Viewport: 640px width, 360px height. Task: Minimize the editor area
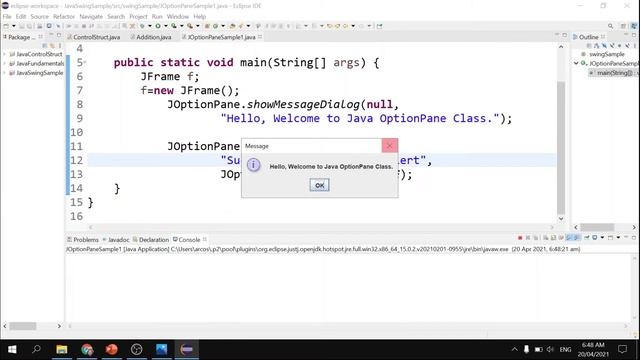click(x=557, y=35)
